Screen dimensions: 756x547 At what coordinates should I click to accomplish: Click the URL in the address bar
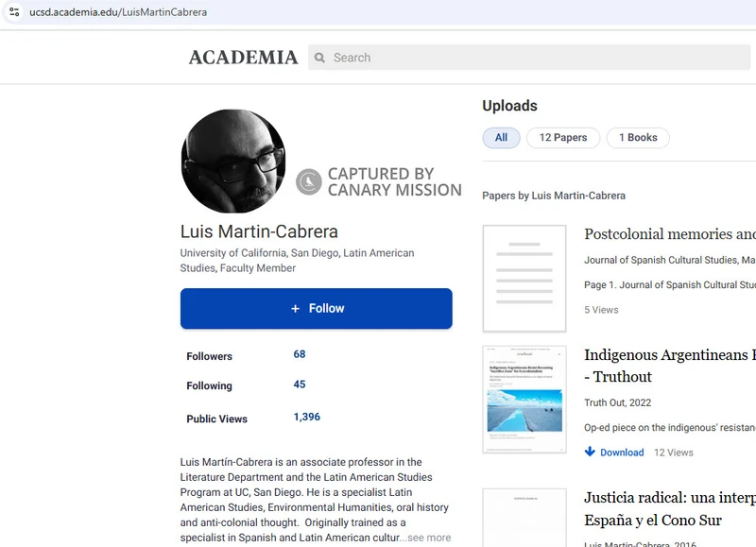coord(118,12)
